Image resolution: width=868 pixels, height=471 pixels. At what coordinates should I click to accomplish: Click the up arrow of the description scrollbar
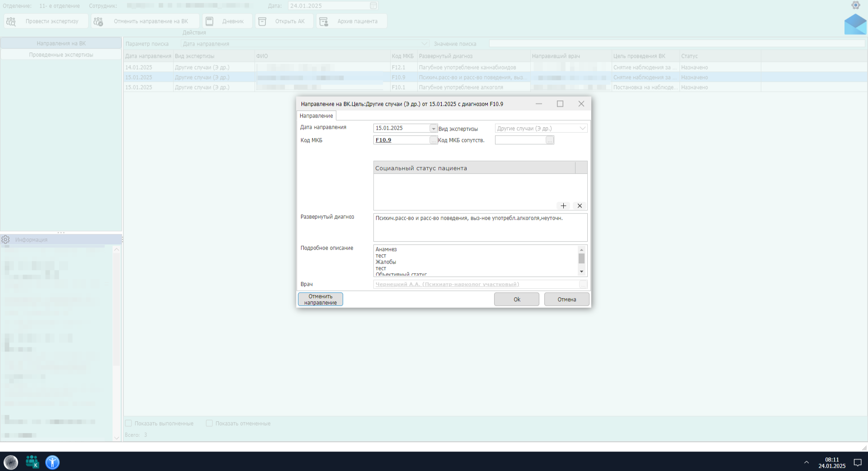point(581,250)
